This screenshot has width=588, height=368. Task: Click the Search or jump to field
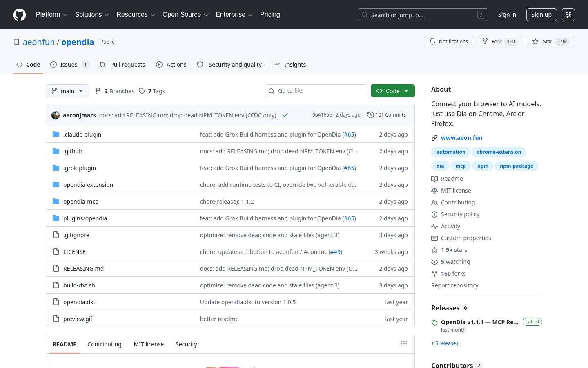(423, 15)
